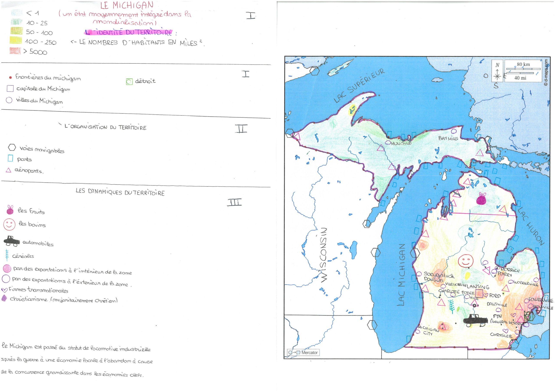
Task: Click the purple christianisme symbol in the legend
Action: pyautogui.click(x=4, y=298)
